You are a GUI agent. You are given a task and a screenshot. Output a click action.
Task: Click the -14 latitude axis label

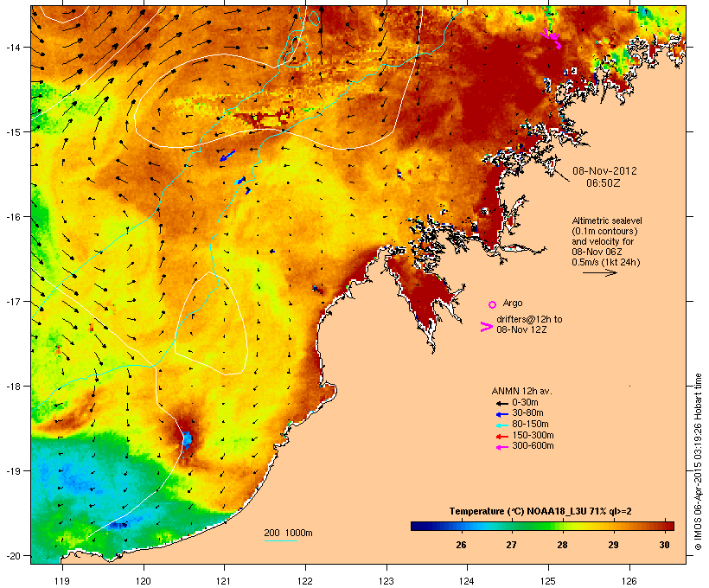(x=12, y=48)
